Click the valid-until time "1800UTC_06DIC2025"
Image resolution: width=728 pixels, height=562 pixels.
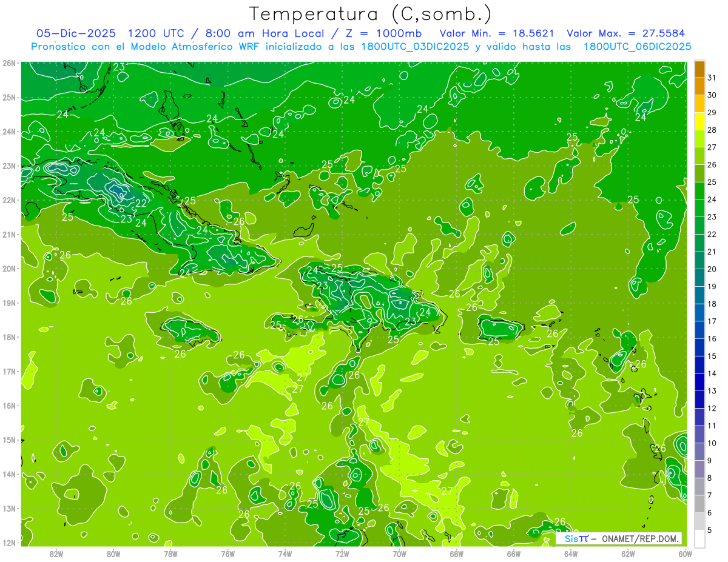coord(637,46)
